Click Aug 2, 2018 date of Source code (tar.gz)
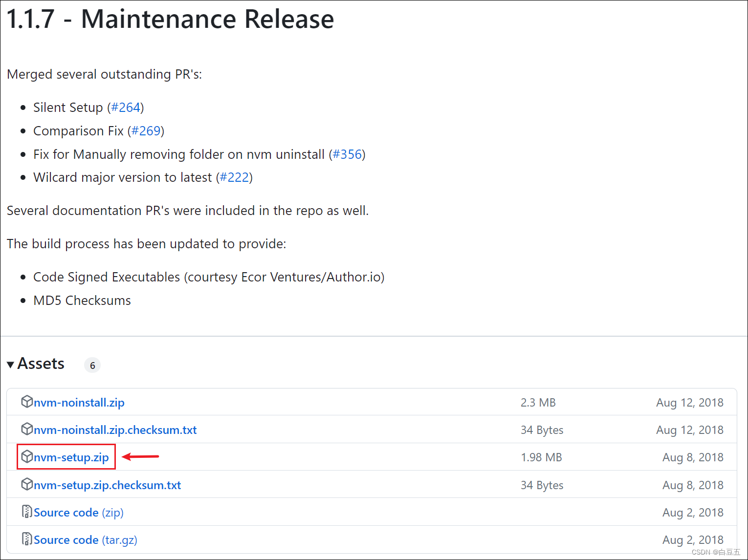Image resolution: width=748 pixels, height=560 pixels. [x=693, y=540]
